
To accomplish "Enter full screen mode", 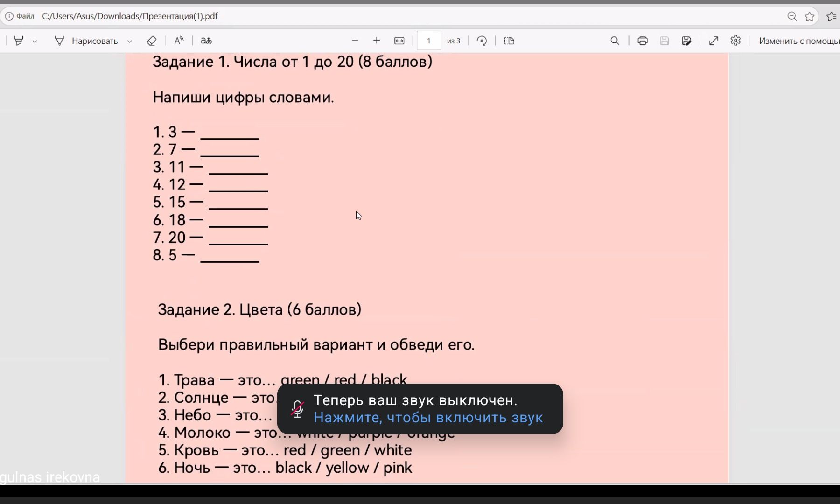I will (x=714, y=41).
